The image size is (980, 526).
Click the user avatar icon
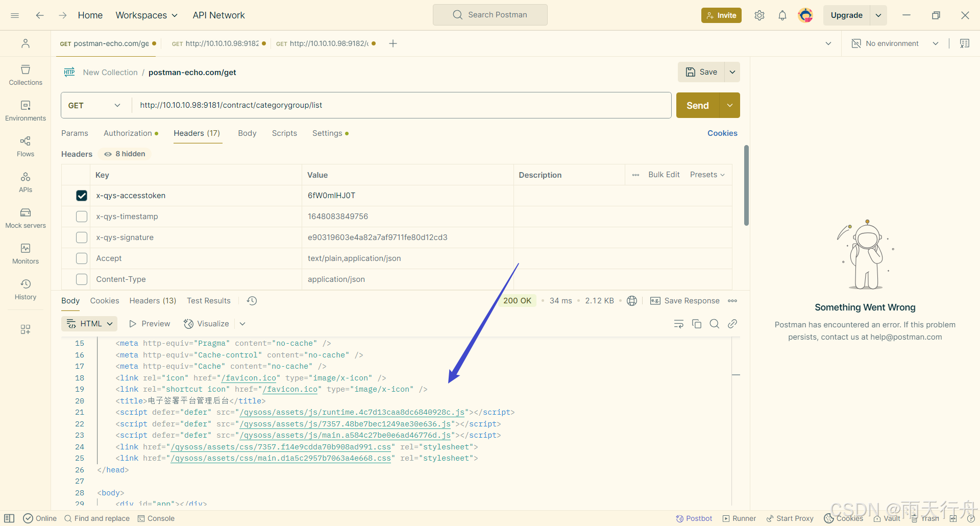coord(805,15)
